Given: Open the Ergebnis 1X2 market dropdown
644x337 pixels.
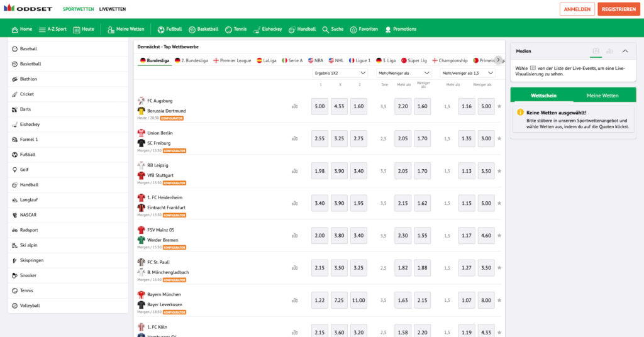Looking at the screenshot, I should point(340,73).
